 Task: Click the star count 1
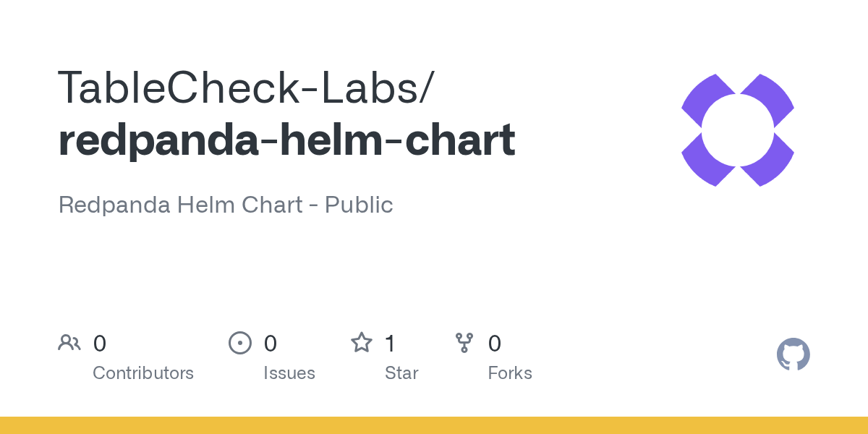coord(391,344)
